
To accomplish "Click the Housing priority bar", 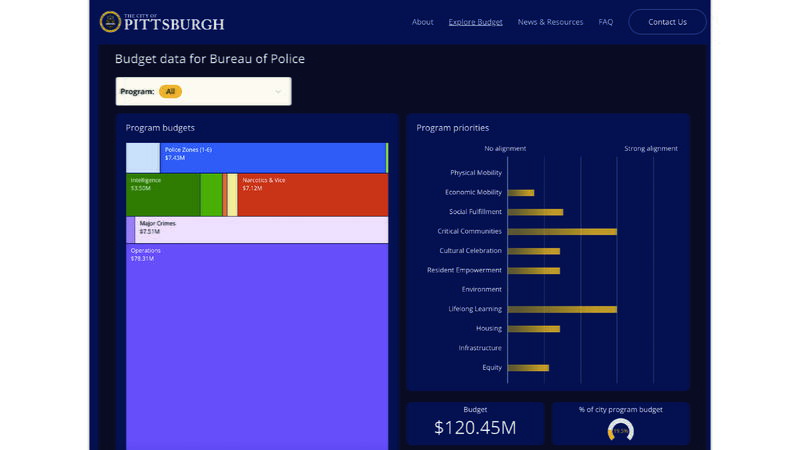I will pos(534,329).
